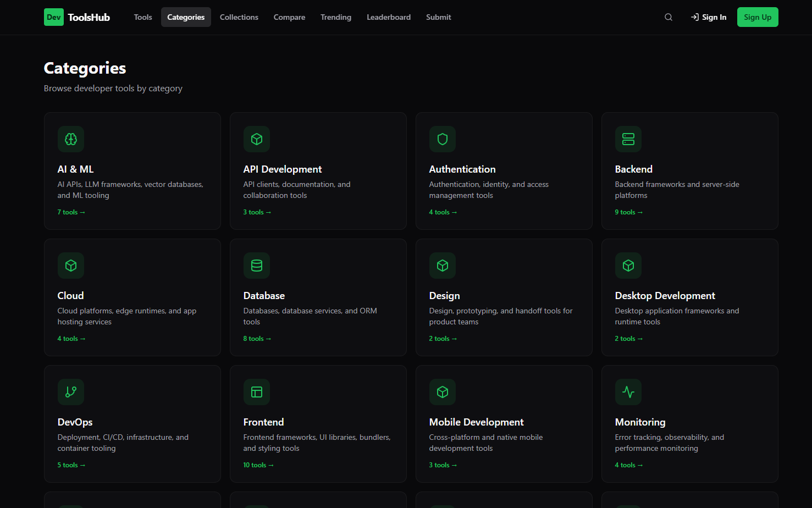Select the Database cylinder icon

(257, 266)
